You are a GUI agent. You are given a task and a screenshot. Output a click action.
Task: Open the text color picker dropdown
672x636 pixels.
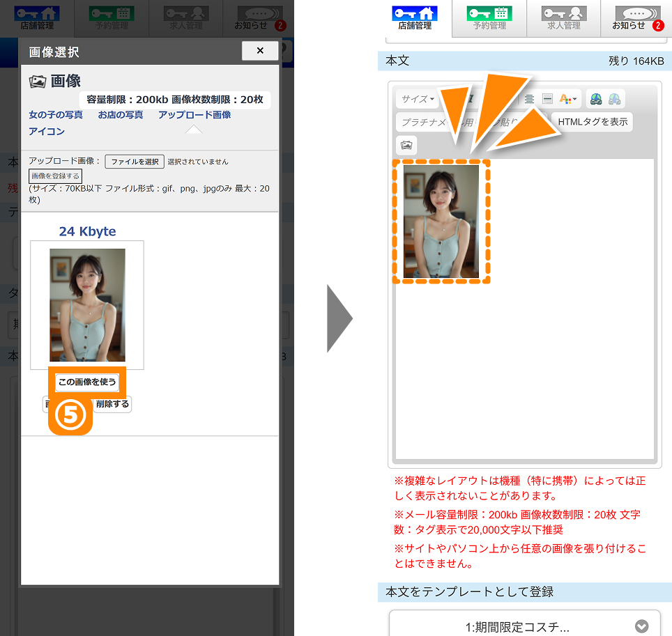[x=568, y=99]
